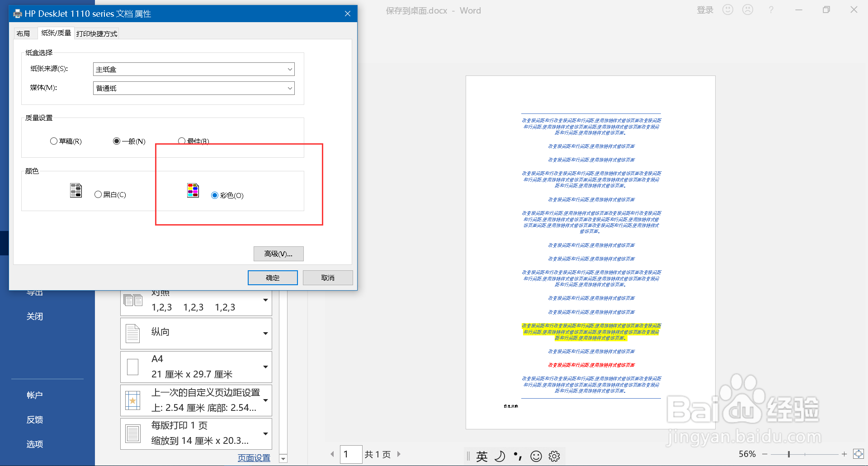This screenshot has height=466, width=868.
Task: Toggle the IME English mode indicator
Action: point(482,457)
